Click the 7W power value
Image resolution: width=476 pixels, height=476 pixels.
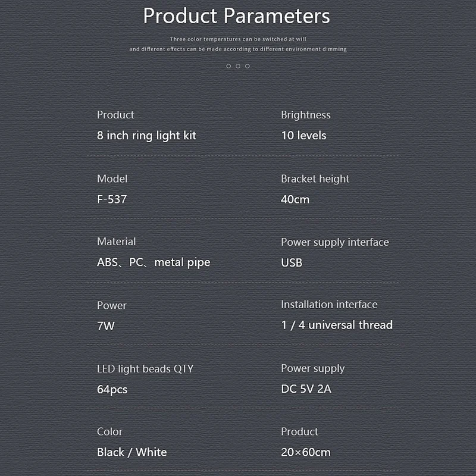pyautogui.click(x=106, y=326)
